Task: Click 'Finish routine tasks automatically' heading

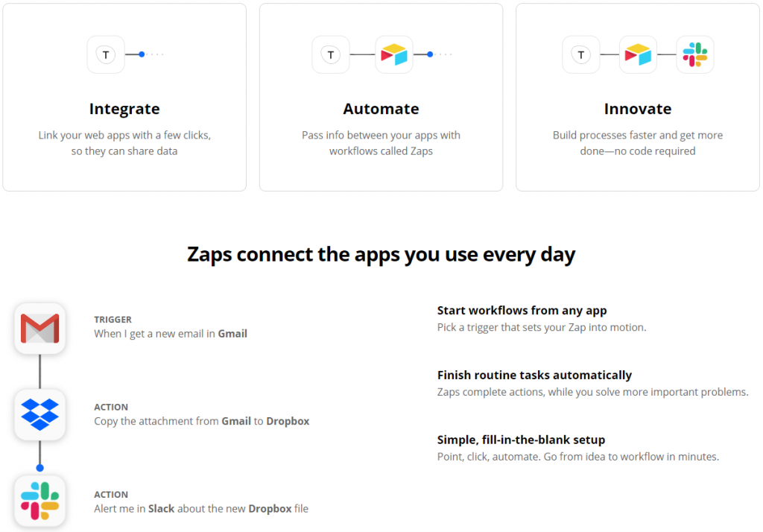Action: (x=534, y=376)
